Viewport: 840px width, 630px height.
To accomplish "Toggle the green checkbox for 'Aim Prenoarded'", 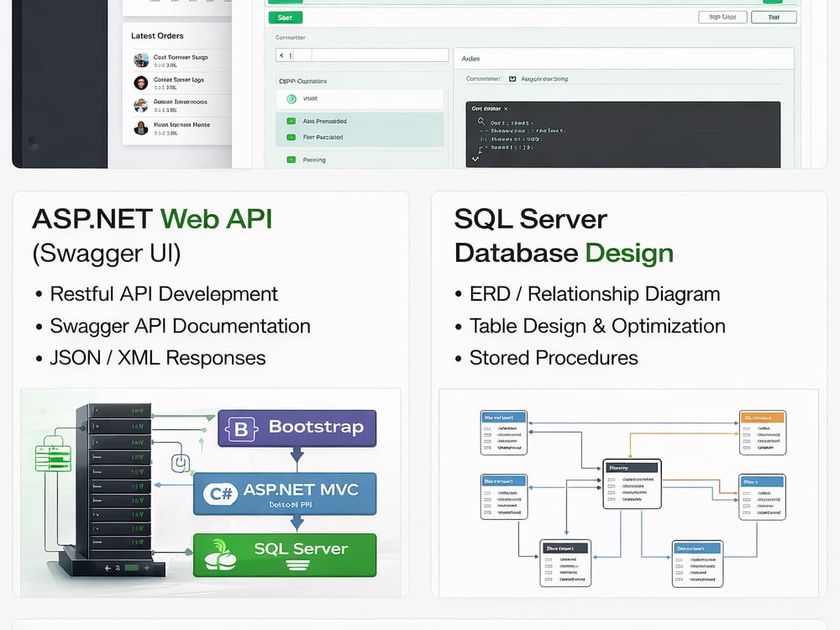I will [291, 121].
